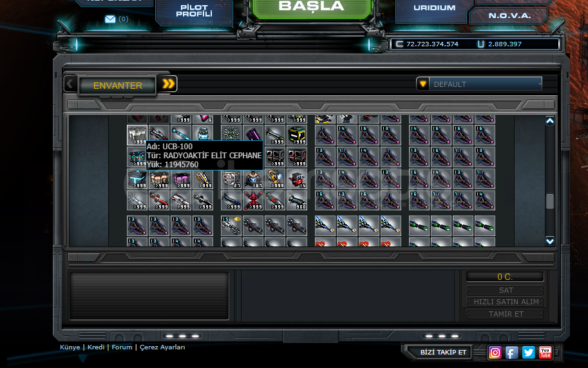This screenshot has height=368, width=588.
Task: Open the Facebook icon
Action: pos(512,353)
